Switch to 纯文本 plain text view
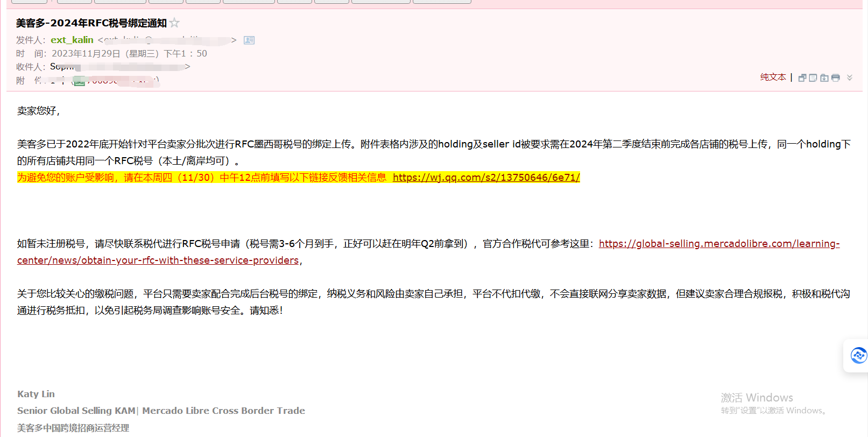The image size is (868, 437). 773,77
